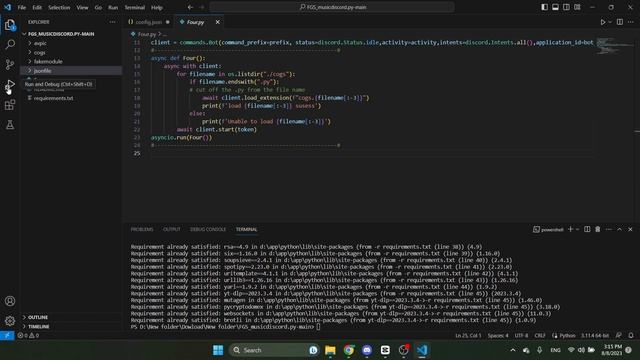The height and width of the screenshot is (360, 640).
Task: Open the editor more actions ellipsis
Action: pyautogui.click(x=631, y=22)
